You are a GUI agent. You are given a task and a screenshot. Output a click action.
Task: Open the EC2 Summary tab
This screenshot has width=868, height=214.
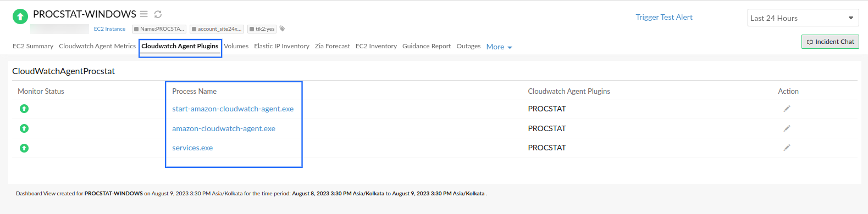point(33,46)
